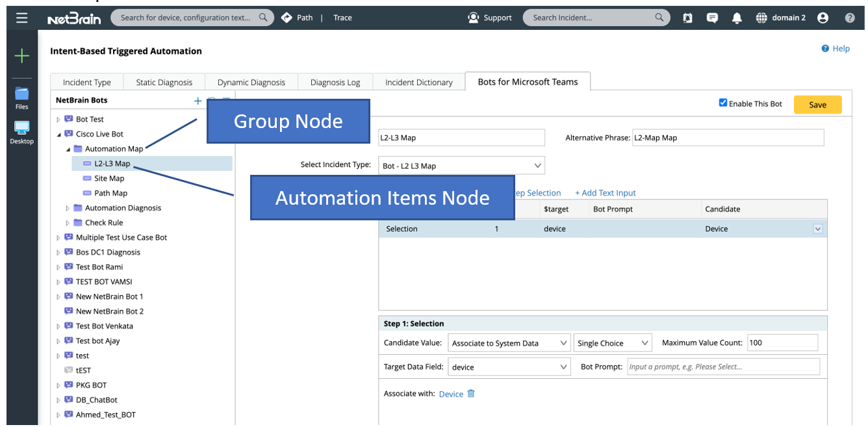The width and height of the screenshot is (868, 427).
Task: Open Desktop from the left sidebar
Action: [22, 133]
